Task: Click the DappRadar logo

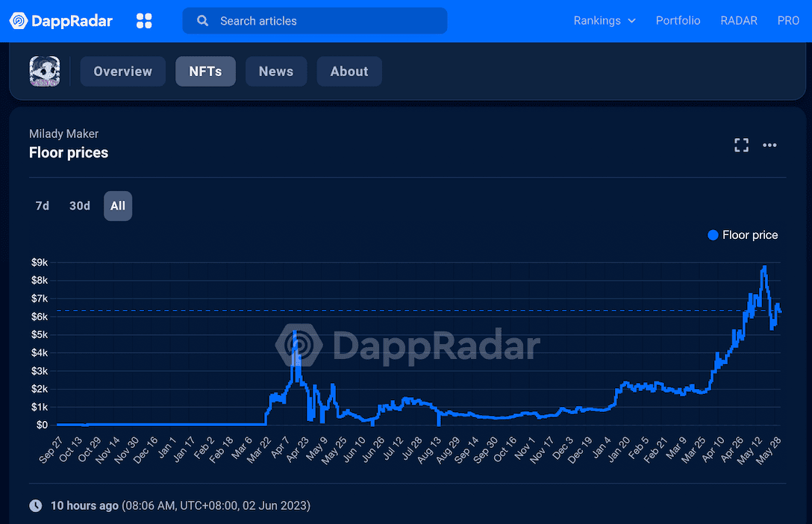Action: tap(61, 21)
